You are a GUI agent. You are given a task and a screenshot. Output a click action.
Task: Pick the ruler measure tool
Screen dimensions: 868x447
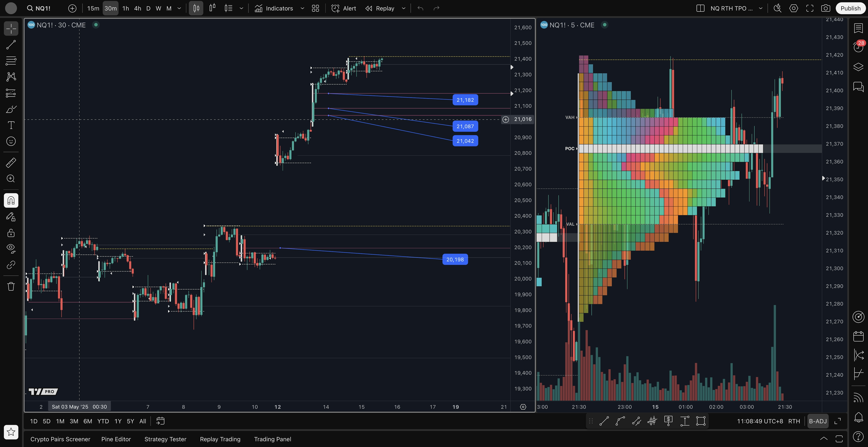pyautogui.click(x=11, y=163)
